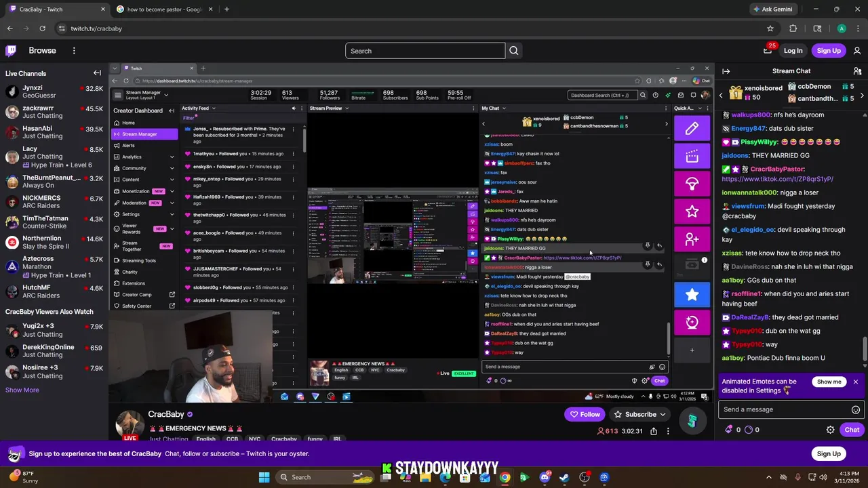Open chat settings gear icon
The width and height of the screenshot is (868, 488).
click(830, 430)
